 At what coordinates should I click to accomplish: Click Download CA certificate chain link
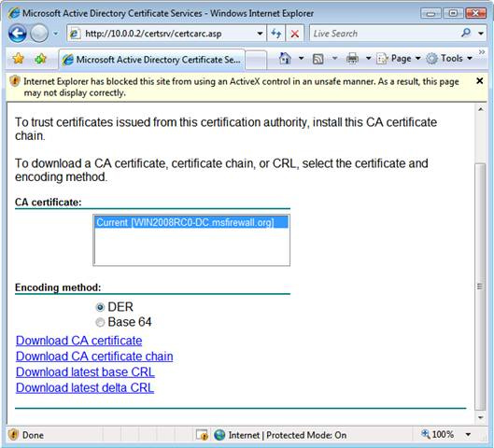(94, 357)
